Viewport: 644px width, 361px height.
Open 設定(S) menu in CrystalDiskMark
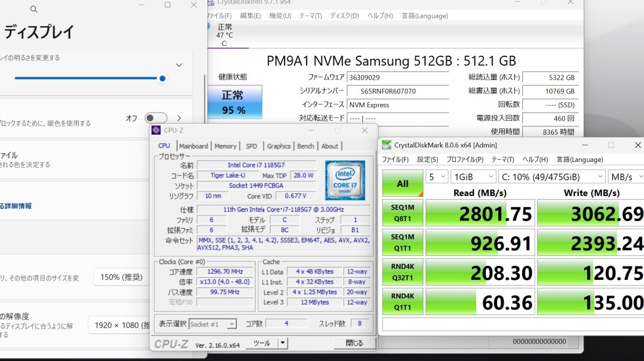pyautogui.click(x=427, y=160)
